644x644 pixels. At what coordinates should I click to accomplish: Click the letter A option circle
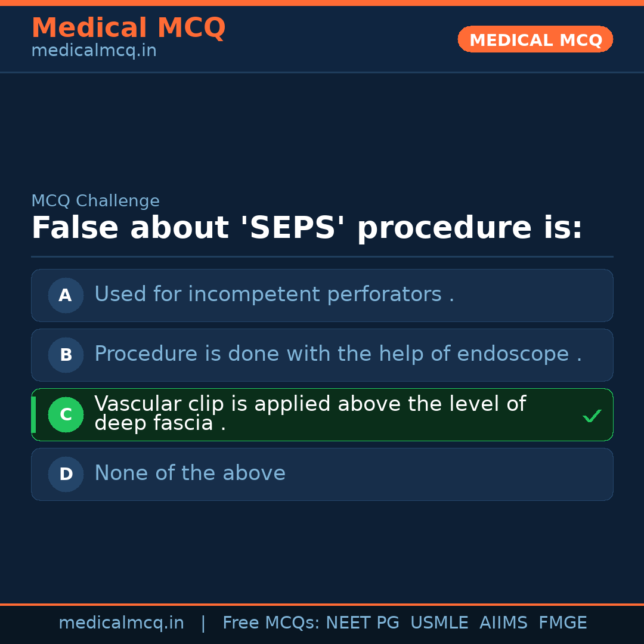pyautogui.click(x=66, y=295)
